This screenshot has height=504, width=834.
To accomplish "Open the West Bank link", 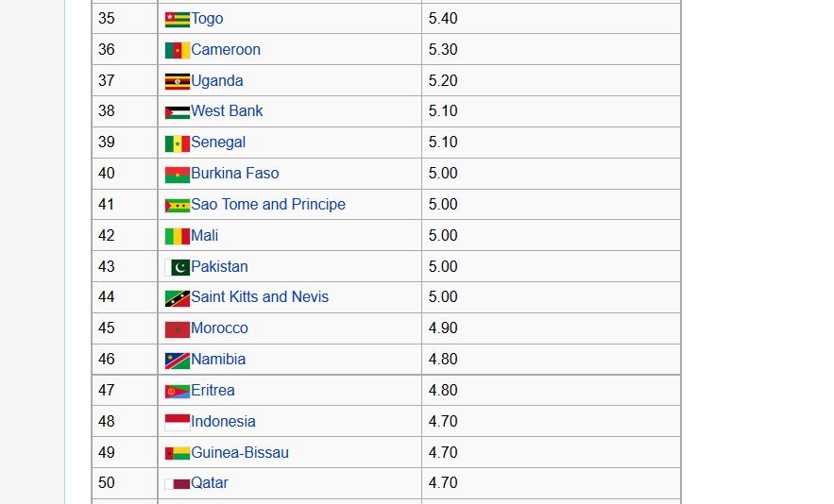I will click(227, 111).
